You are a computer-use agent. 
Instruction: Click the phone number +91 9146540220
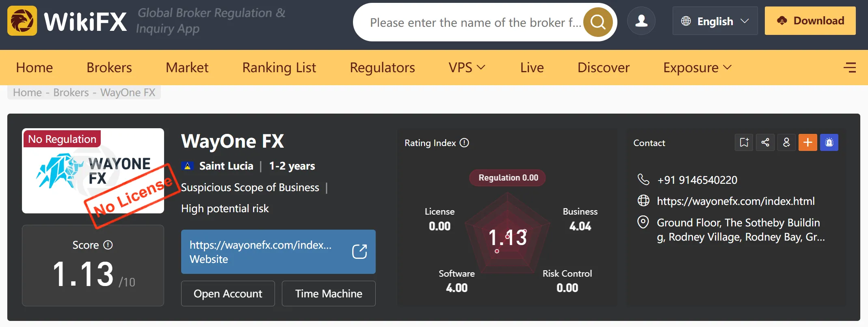(697, 180)
